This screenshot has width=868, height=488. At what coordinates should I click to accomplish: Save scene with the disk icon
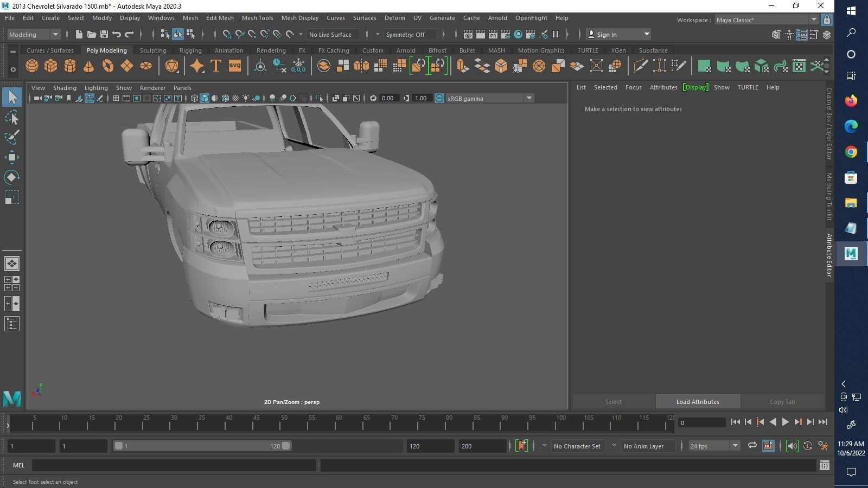click(x=104, y=34)
